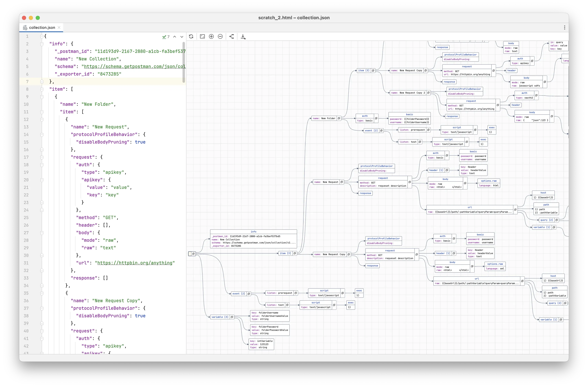Close the collection.json tab

tap(59, 27)
